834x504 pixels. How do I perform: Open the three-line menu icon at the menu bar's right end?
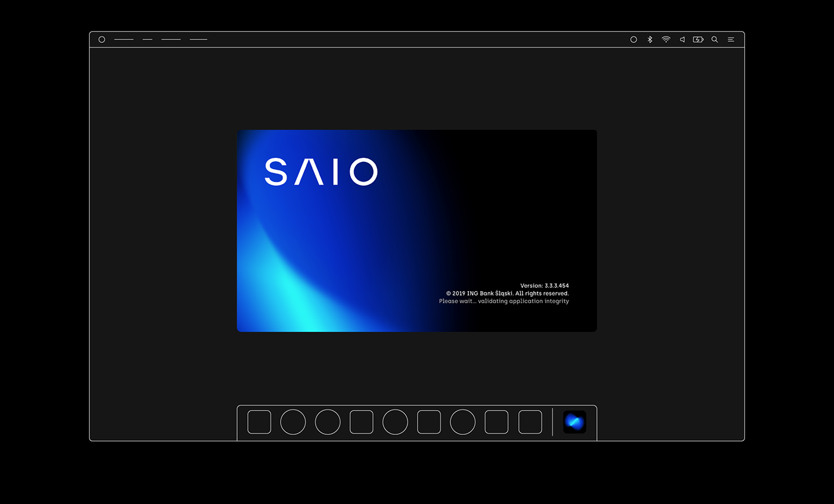731,39
